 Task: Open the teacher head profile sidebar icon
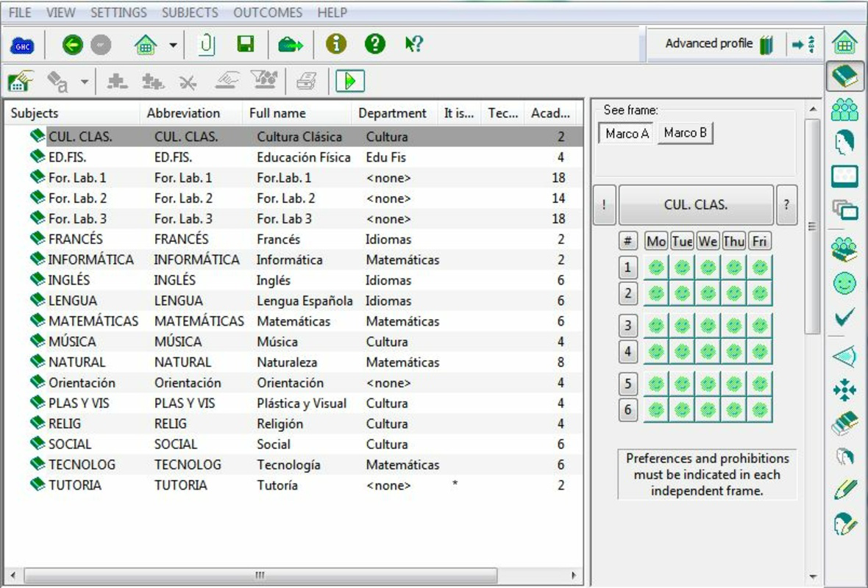pyautogui.click(x=844, y=142)
